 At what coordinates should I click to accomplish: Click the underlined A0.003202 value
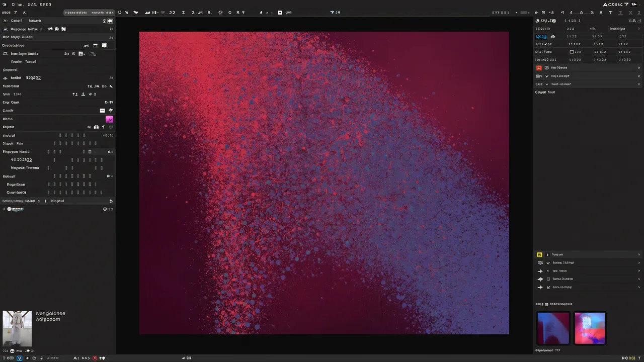coord(22,160)
